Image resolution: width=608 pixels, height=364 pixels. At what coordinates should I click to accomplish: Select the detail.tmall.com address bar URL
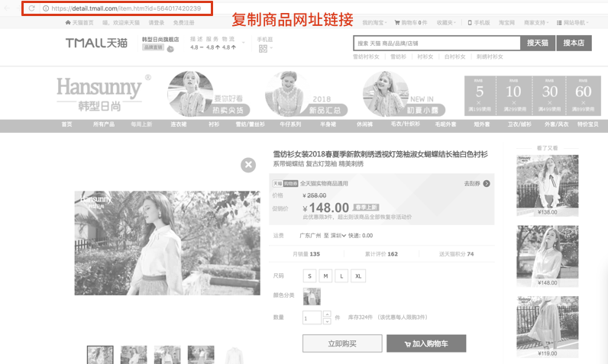tap(126, 8)
